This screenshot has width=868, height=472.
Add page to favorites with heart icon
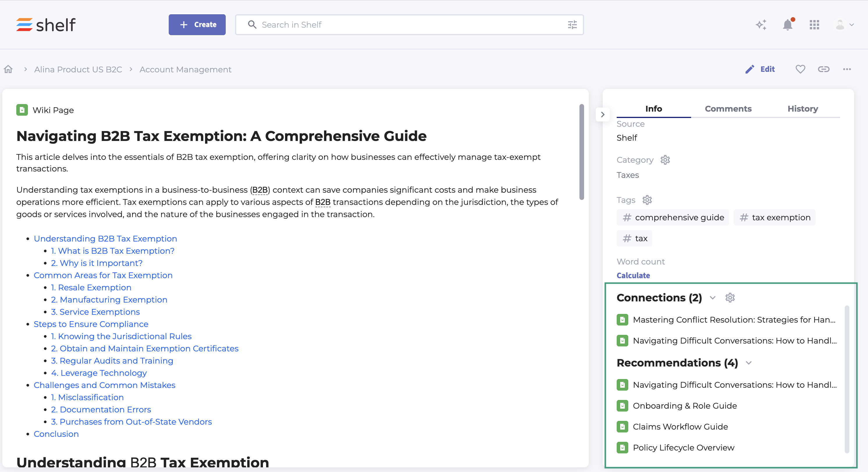point(800,69)
